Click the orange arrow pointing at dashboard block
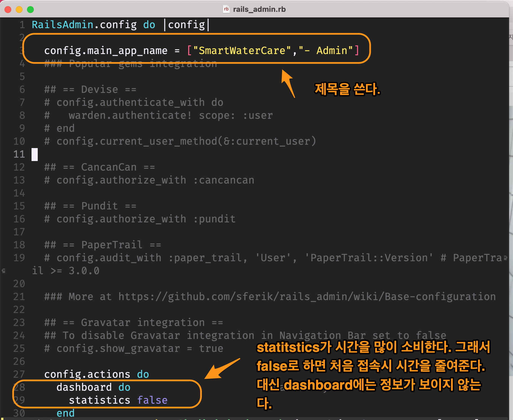This screenshot has height=420, width=513. [x=222, y=369]
